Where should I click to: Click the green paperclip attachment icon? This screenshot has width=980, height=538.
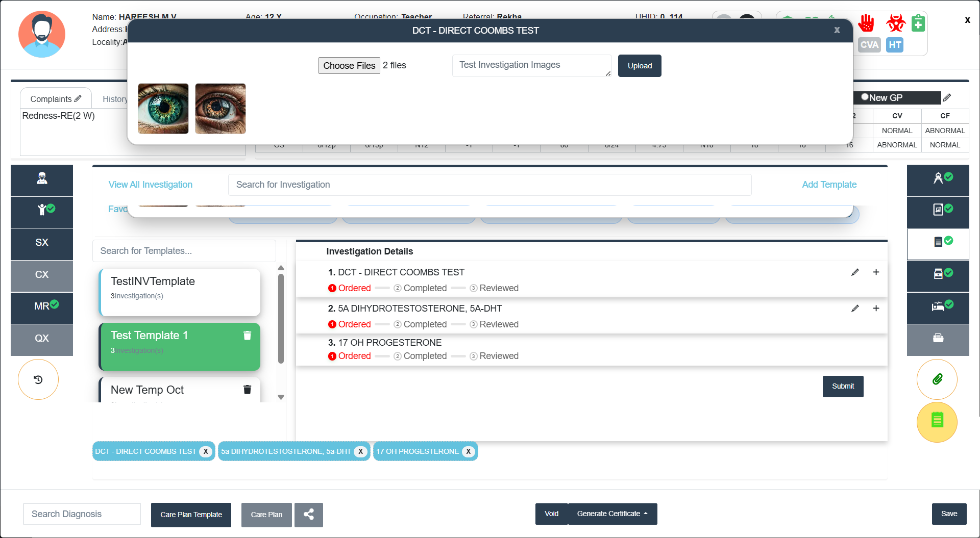coord(937,379)
